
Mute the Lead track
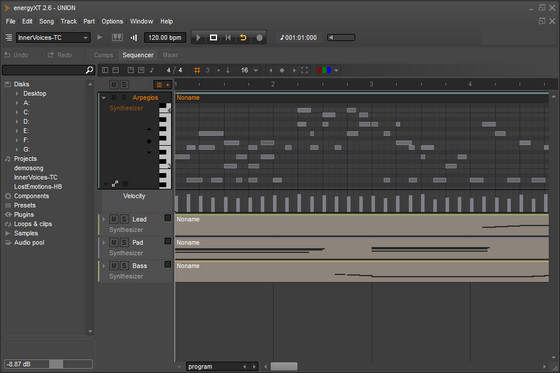(114, 219)
